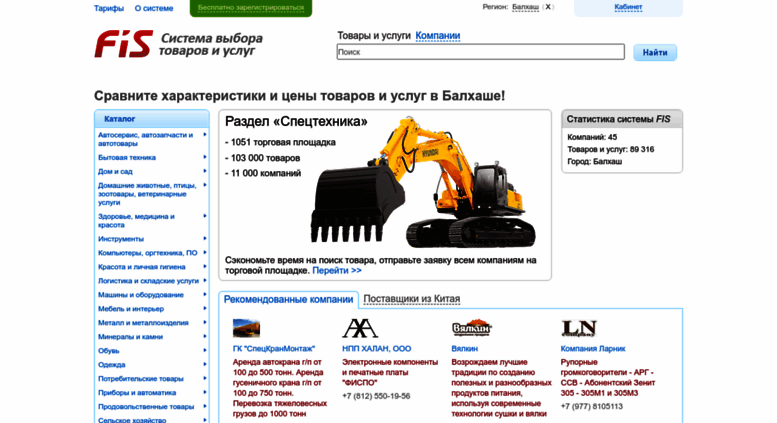Open Электронные компоненты и печатные платы description
This screenshot has width=777, height=423.
[x=390, y=372]
